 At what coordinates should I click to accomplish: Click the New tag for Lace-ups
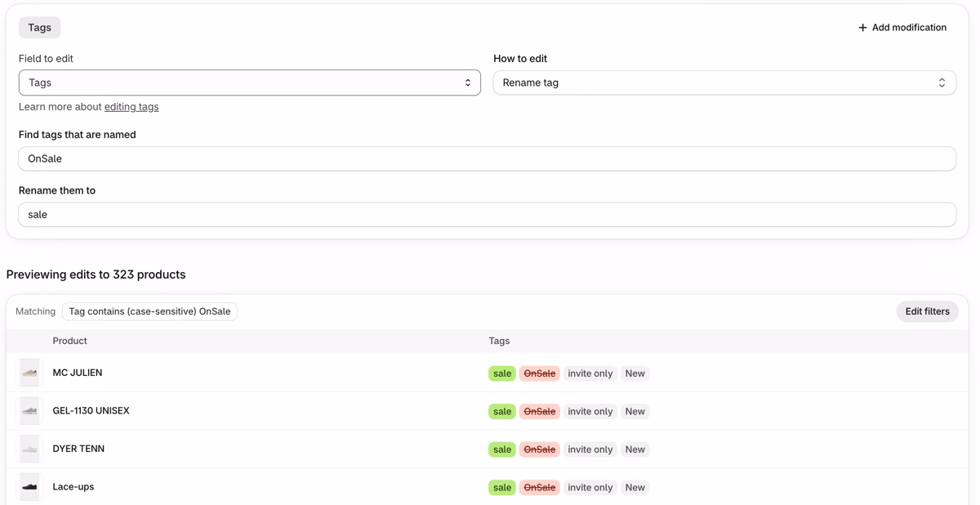(635, 488)
